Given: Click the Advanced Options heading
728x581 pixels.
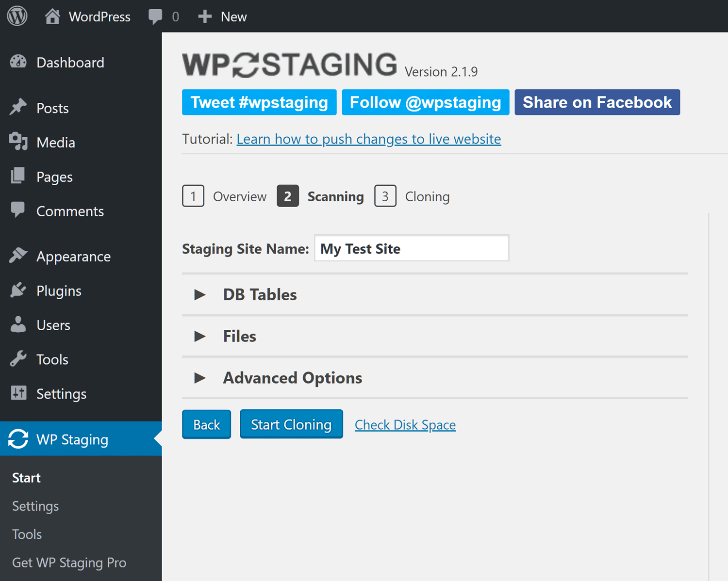Looking at the screenshot, I should pyautogui.click(x=293, y=378).
